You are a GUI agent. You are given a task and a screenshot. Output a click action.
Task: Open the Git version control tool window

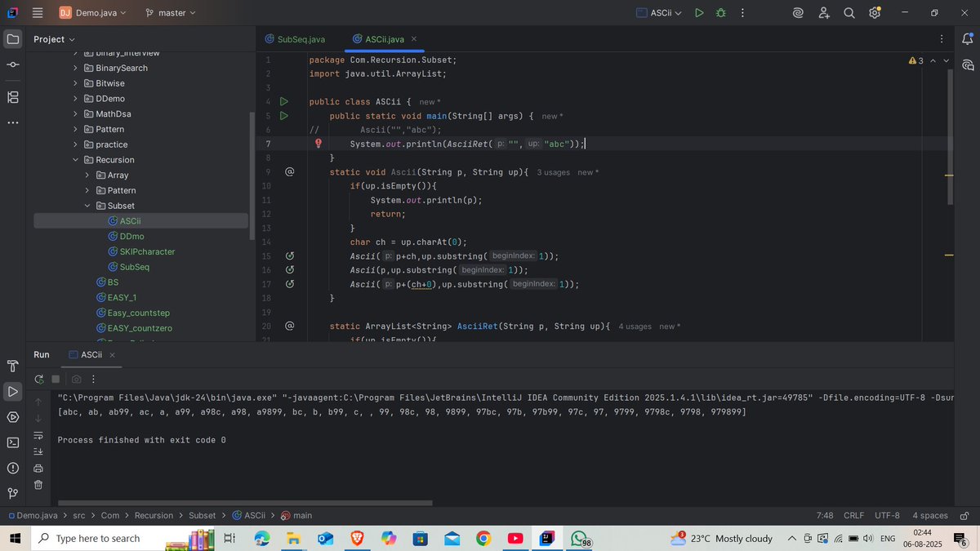pyautogui.click(x=13, y=493)
